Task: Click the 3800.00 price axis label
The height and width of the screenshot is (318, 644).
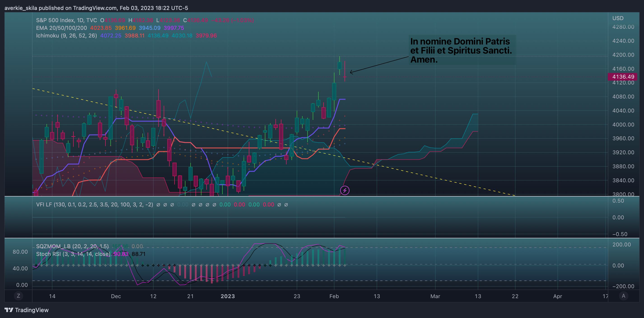Action: pyautogui.click(x=623, y=194)
